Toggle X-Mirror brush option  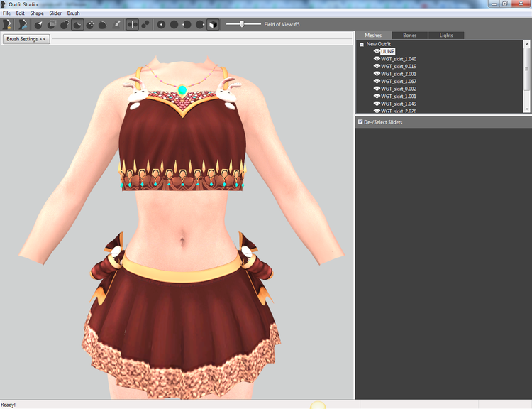pyautogui.click(x=133, y=24)
